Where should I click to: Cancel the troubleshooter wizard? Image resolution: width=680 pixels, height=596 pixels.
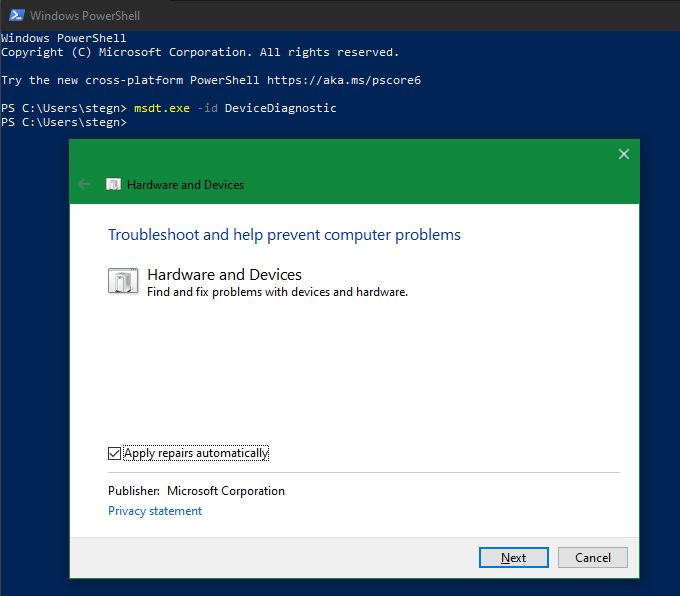(x=593, y=557)
